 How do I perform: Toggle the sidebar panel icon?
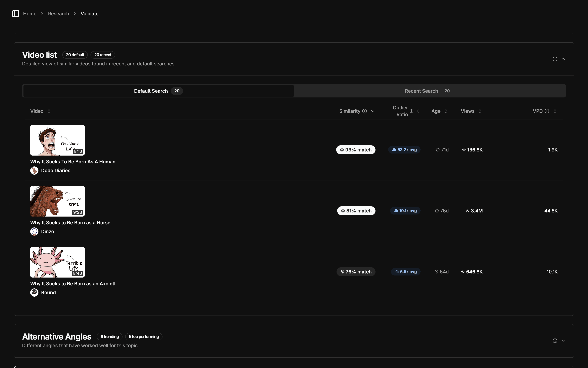15,14
